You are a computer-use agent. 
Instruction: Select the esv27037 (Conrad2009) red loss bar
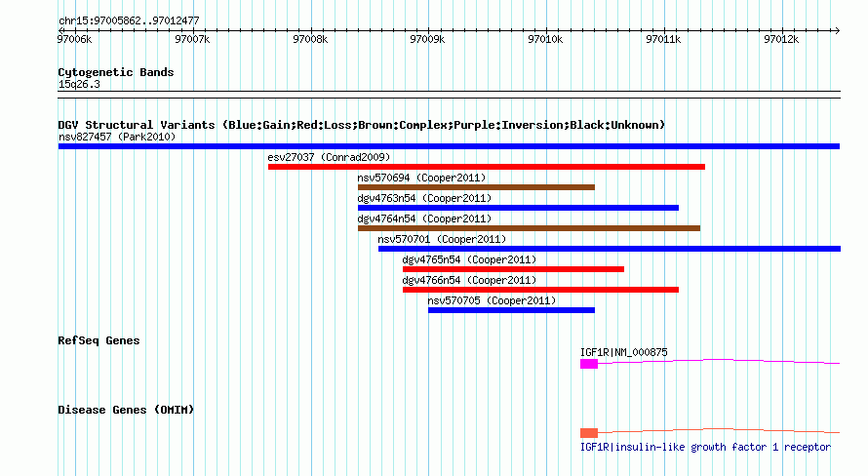487,167
